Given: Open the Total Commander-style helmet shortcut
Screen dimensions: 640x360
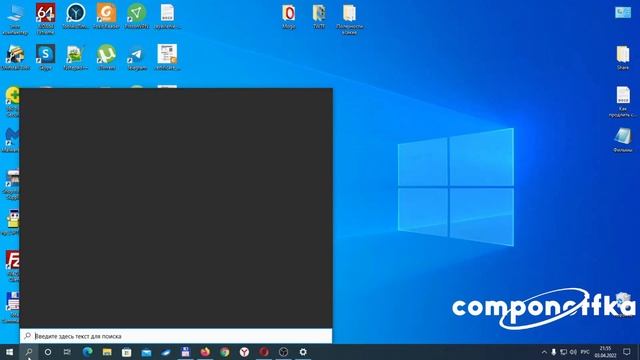Looking at the screenshot, I should pyautogui.click(x=15, y=58).
